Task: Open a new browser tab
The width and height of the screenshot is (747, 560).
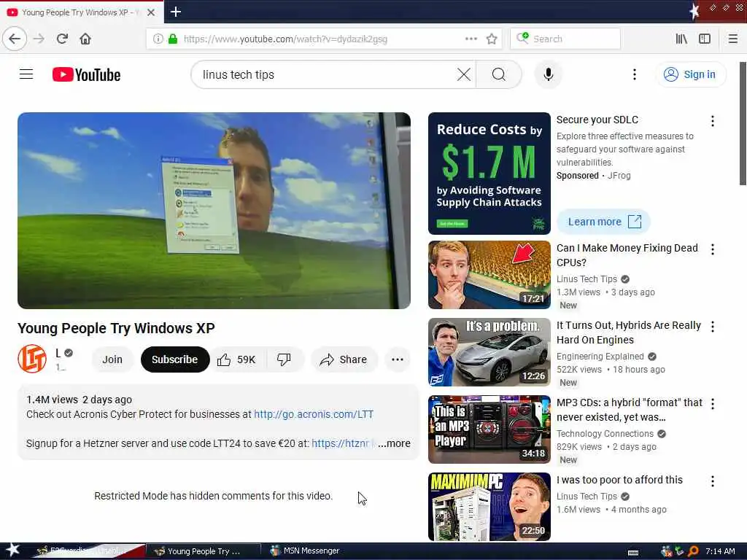Action: (x=176, y=12)
